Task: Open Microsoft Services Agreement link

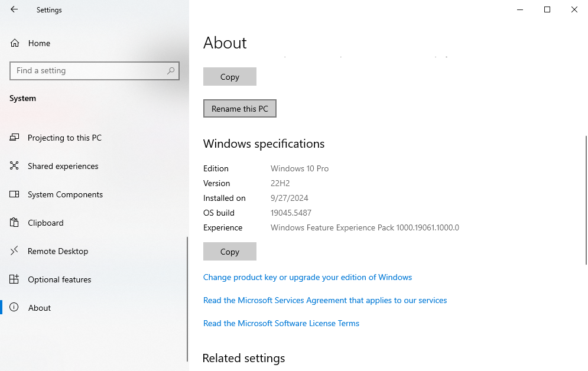Action: [325, 300]
